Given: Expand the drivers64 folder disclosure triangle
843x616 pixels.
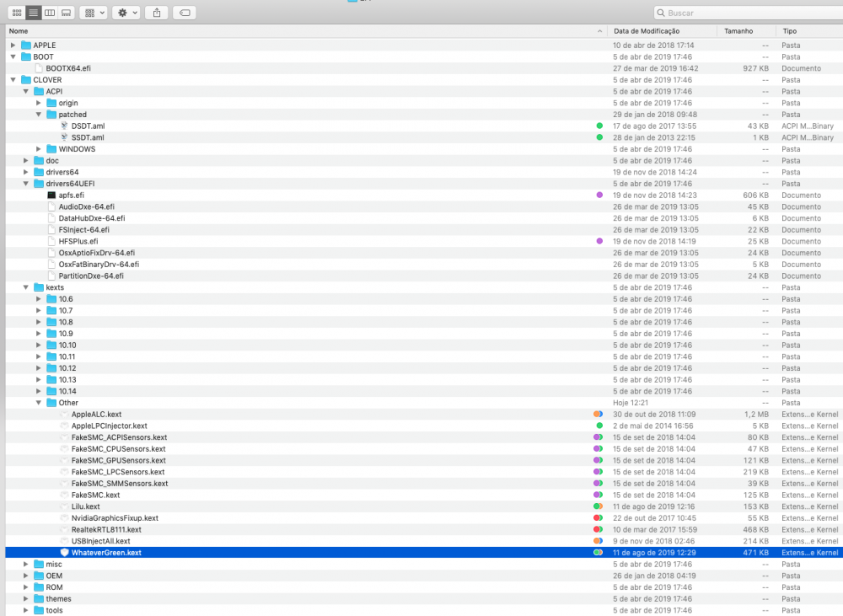Looking at the screenshot, I should click(26, 172).
